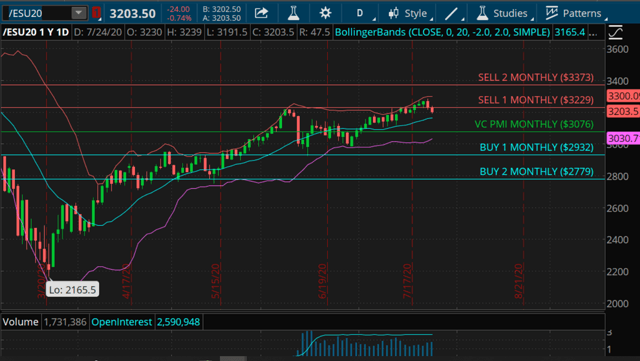Toggle the price axis scale icon

click(x=616, y=32)
